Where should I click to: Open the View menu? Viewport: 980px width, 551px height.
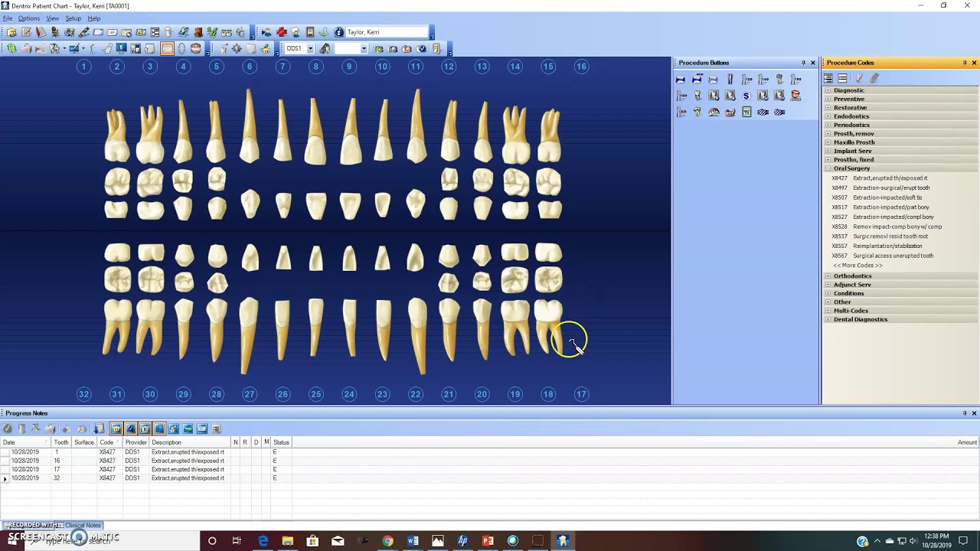click(52, 18)
